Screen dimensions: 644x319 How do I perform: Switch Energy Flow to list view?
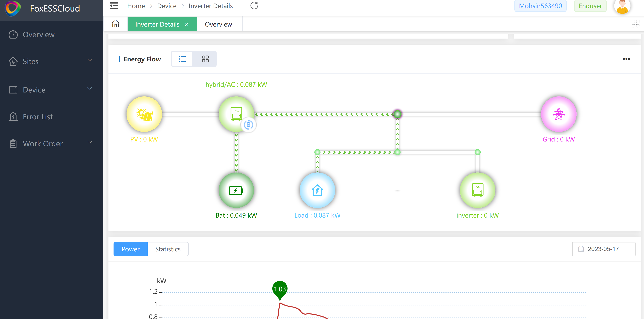tap(182, 59)
